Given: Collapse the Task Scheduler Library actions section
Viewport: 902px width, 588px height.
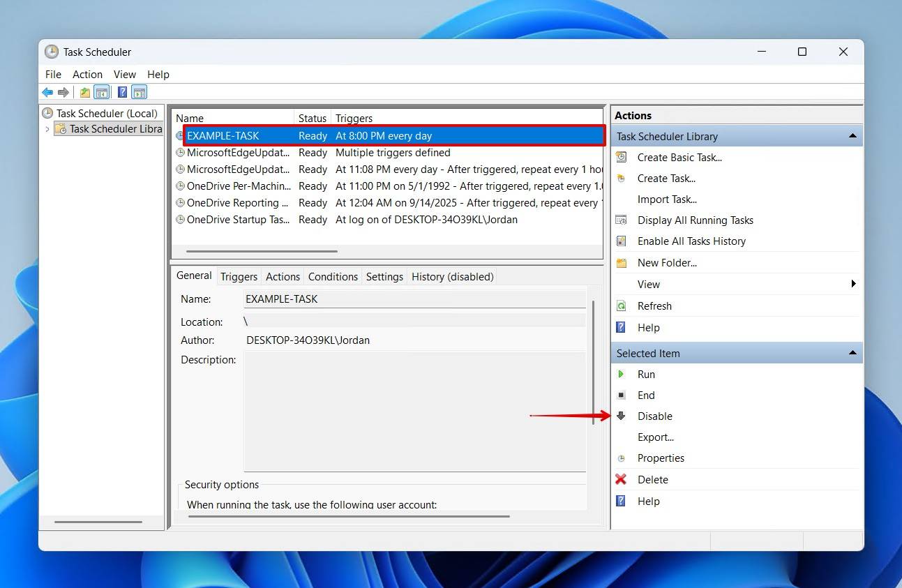Looking at the screenshot, I should tap(852, 136).
